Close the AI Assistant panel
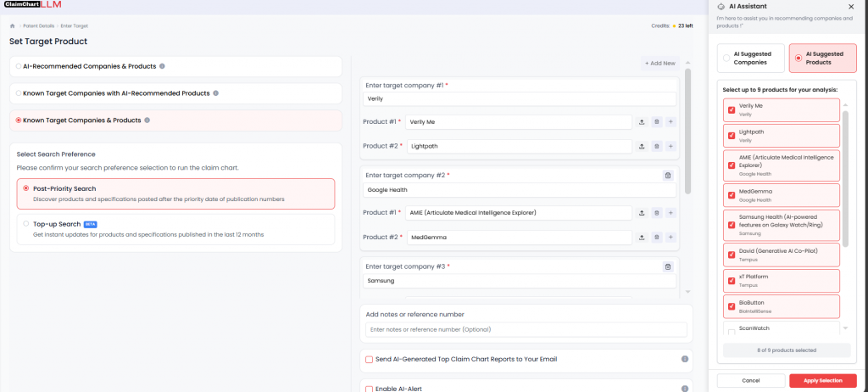The image size is (868, 392). point(851,6)
